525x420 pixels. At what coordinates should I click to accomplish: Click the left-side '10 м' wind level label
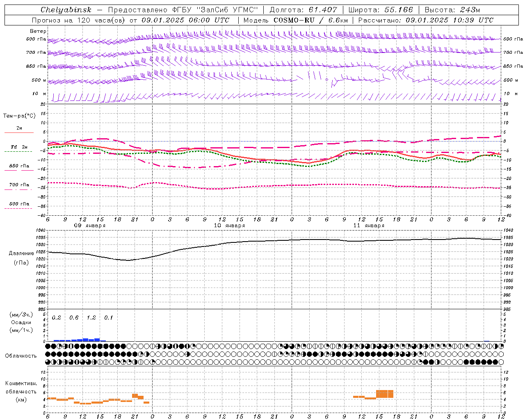[x=39, y=94]
